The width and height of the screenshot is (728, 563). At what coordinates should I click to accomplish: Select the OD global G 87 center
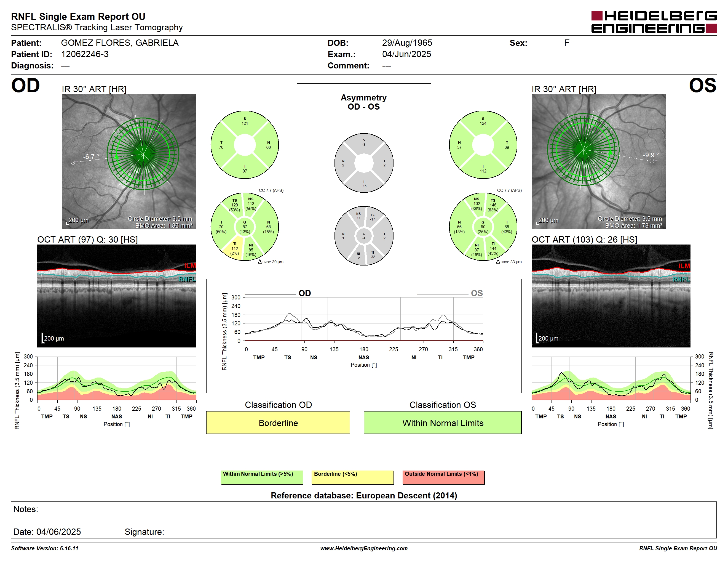point(245,227)
